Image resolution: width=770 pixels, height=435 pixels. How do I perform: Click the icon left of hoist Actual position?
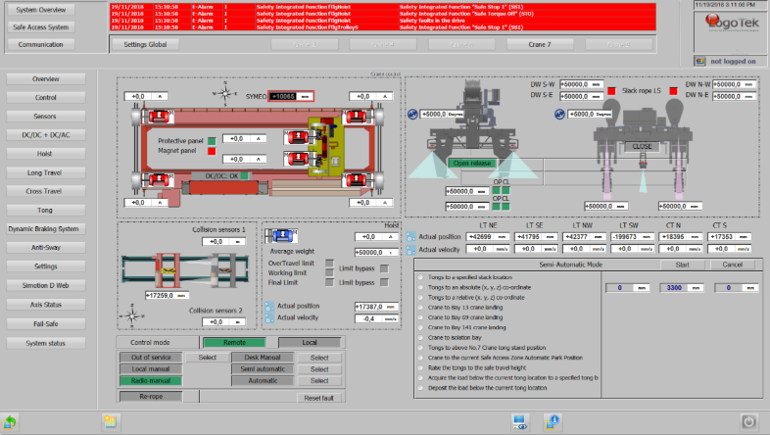click(268, 306)
